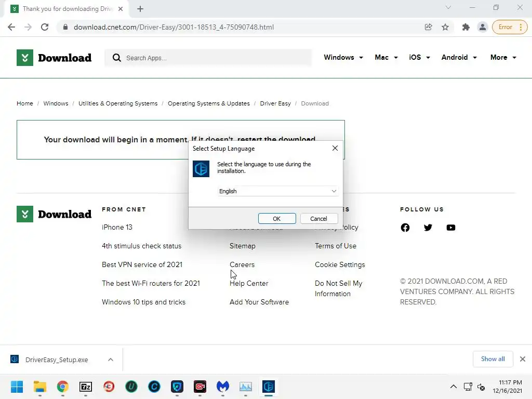Close the Thank you for downloading tab
The image size is (532, 399).
(x=121, y=9)
